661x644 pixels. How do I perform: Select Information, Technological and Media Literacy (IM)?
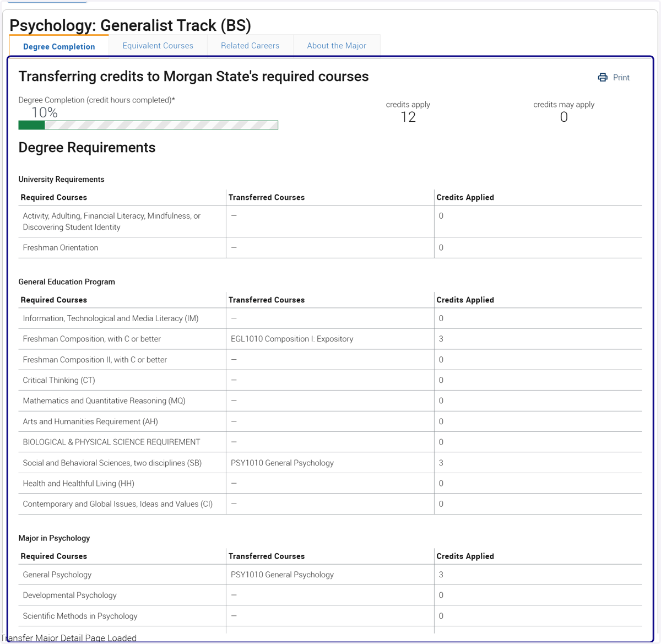click(x=111, y=318)
